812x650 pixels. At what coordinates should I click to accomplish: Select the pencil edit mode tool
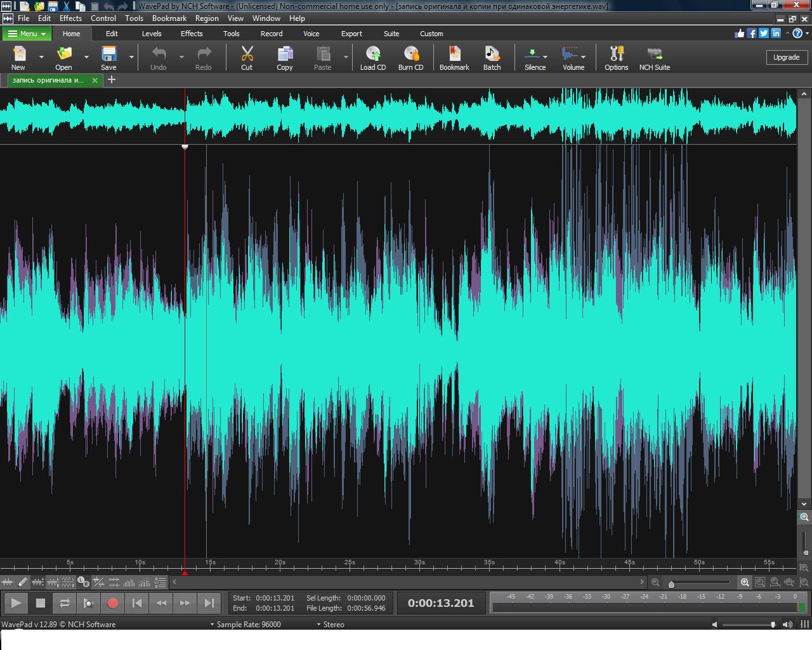(23, 581)
